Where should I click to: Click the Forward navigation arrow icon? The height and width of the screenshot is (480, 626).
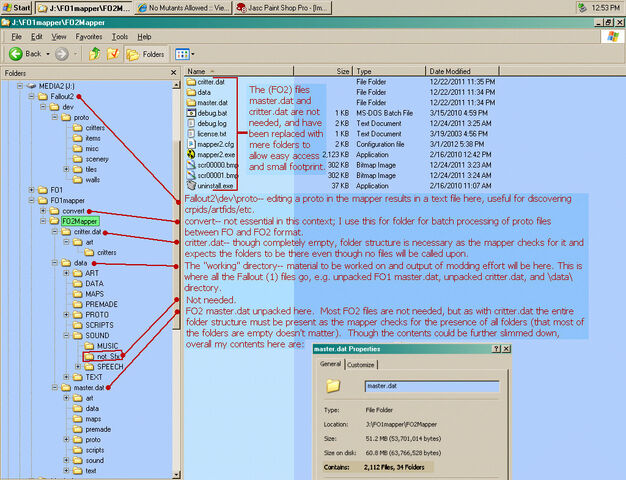click(61, 54)
